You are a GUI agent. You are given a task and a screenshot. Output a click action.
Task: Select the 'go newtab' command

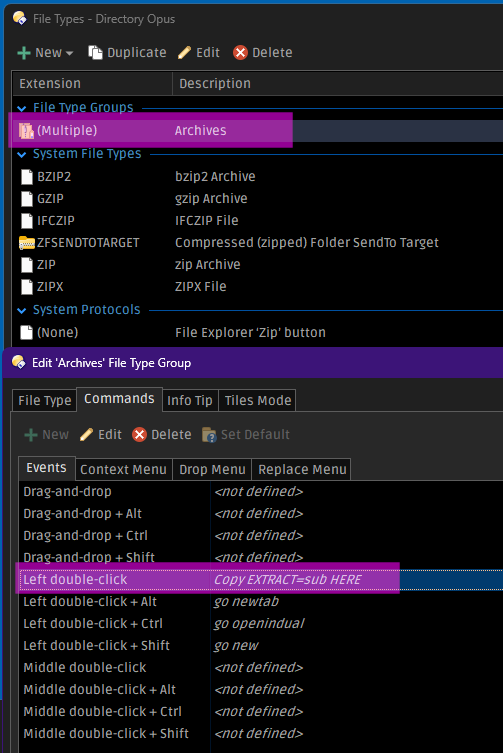point(246,602)
